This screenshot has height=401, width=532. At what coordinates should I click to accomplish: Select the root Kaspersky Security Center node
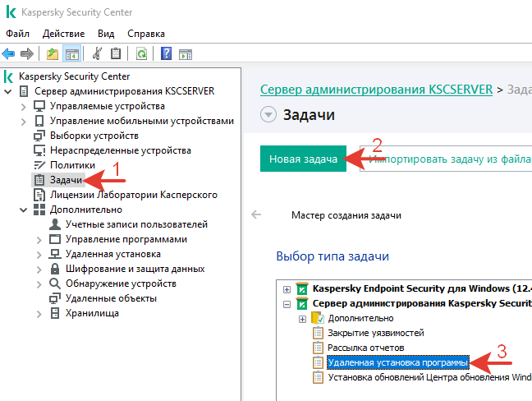point(74,76)
